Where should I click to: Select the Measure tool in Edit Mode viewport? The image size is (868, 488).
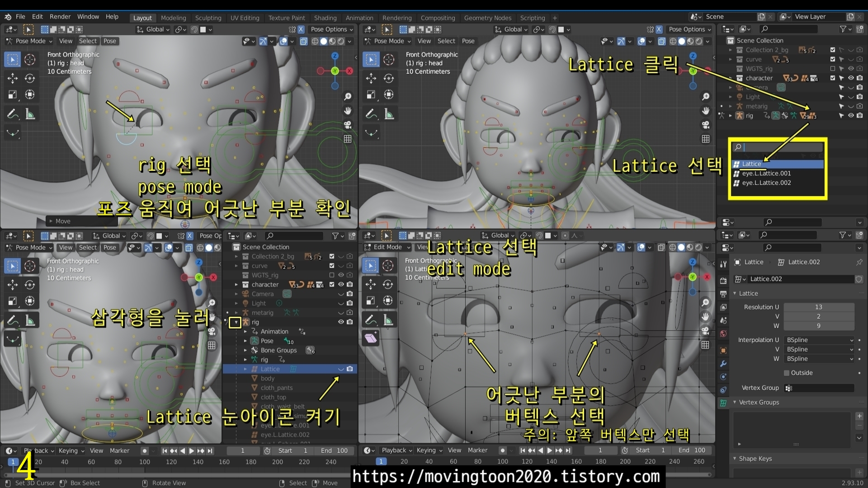click(388, 320)
